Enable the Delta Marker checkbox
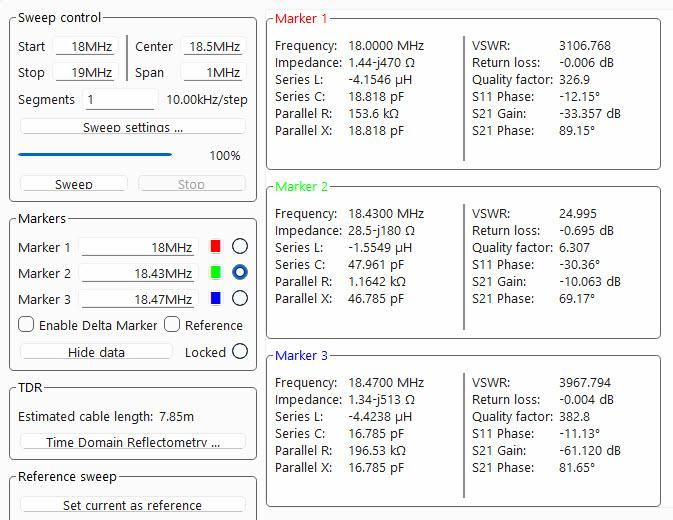Viewport: 673px width, 520px height. (x=26, y=324)
